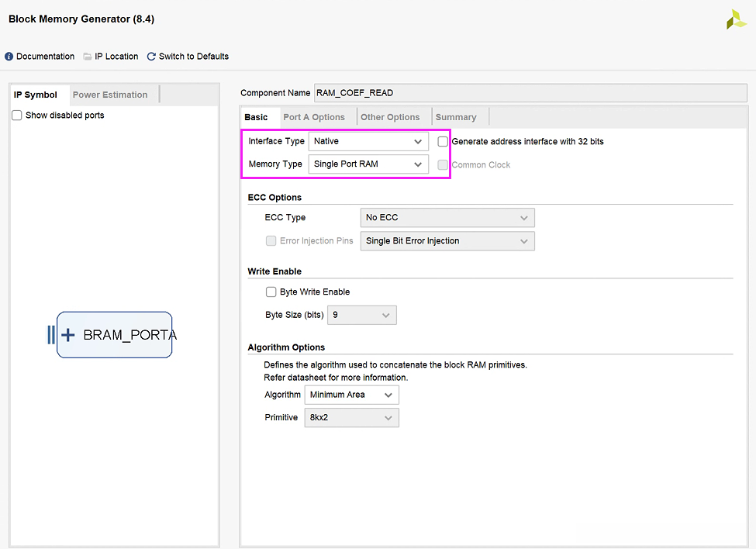Switch to the Port A Options tab

(314, 117)
